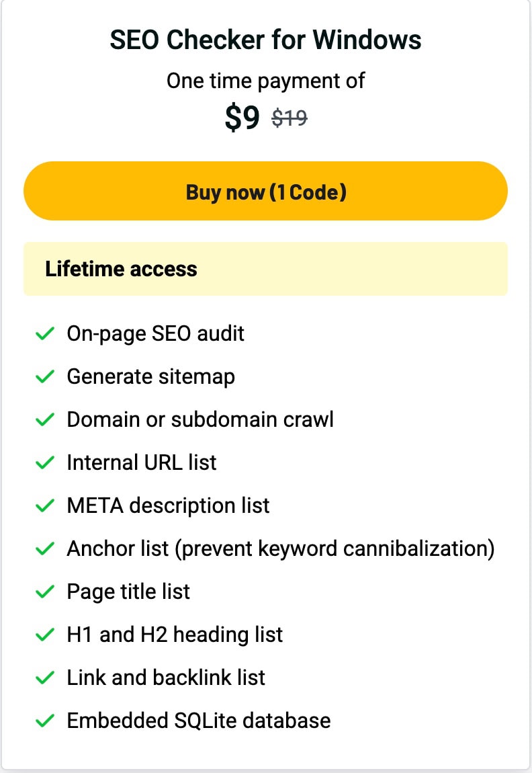This screenshot has height=773, width=532.
Task: Click checkmark beside H1 and H2 heading list
Action: click(44, 635)
